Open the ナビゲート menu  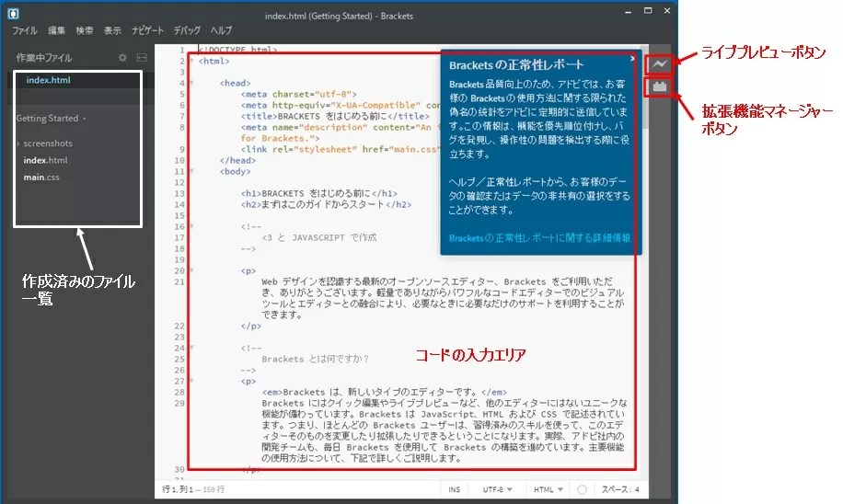(147, 30)
